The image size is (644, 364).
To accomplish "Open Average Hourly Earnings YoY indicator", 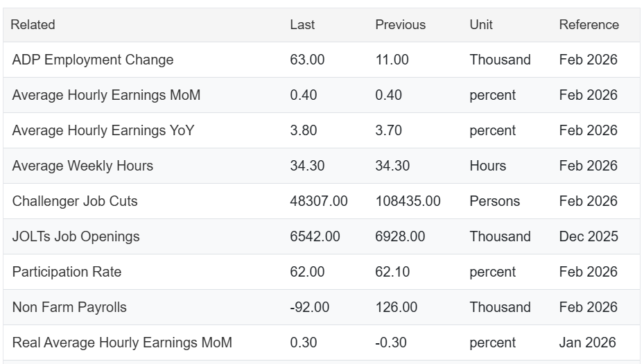I will (x=103, y=130).
